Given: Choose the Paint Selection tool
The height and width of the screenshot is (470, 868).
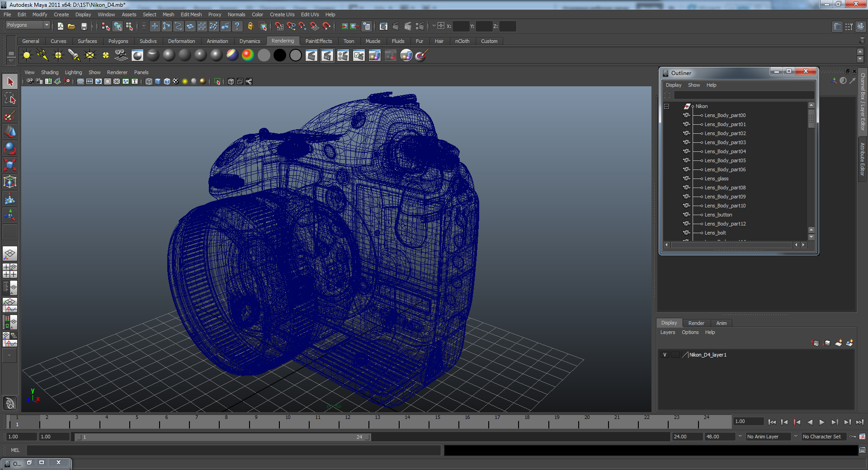Looking at the screenshot, I should 10,115.
